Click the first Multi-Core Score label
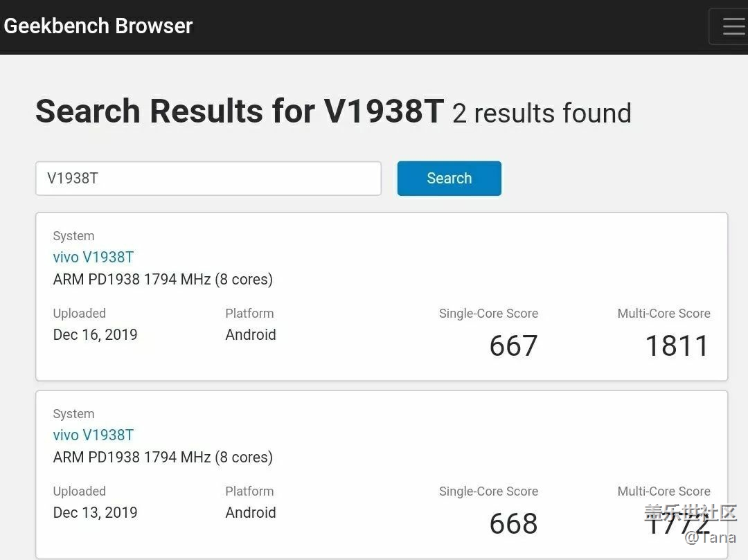 point(664,313)
